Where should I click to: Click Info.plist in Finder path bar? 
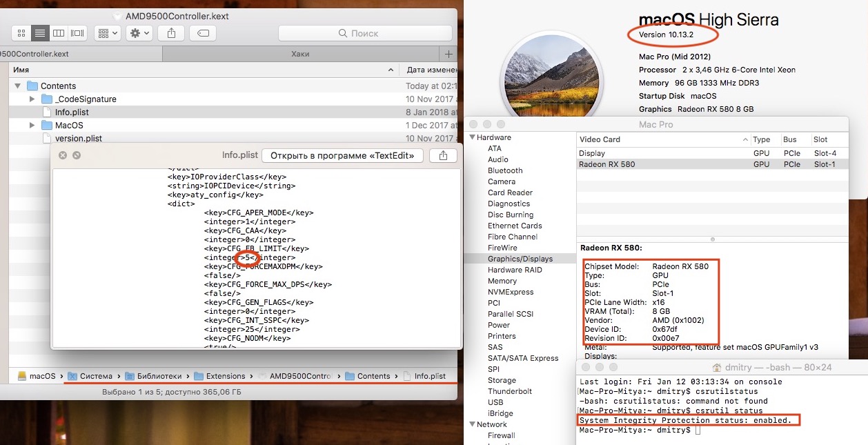424,376
